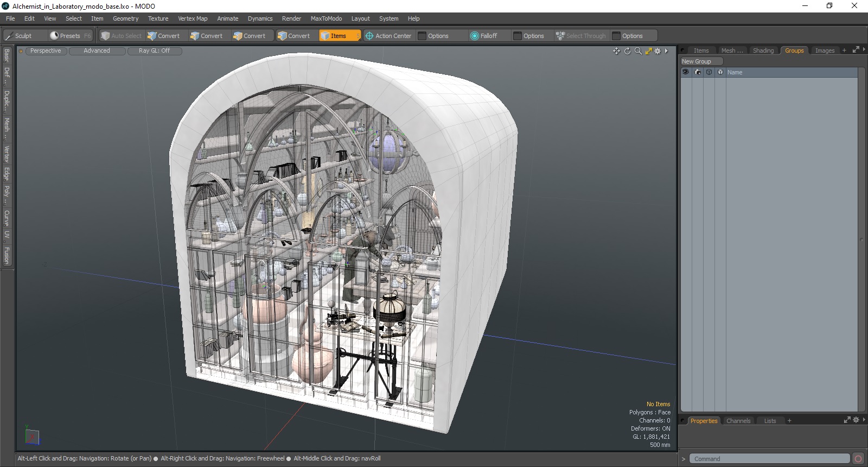
Task: Open the Advanced shading style dropdown
Action: click(x=97, y=51)
